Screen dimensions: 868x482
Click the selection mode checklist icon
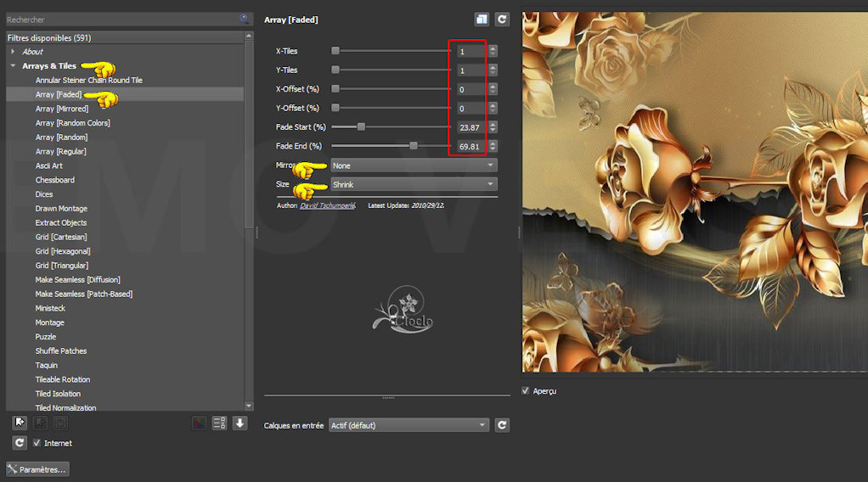(x=219, y=423)
